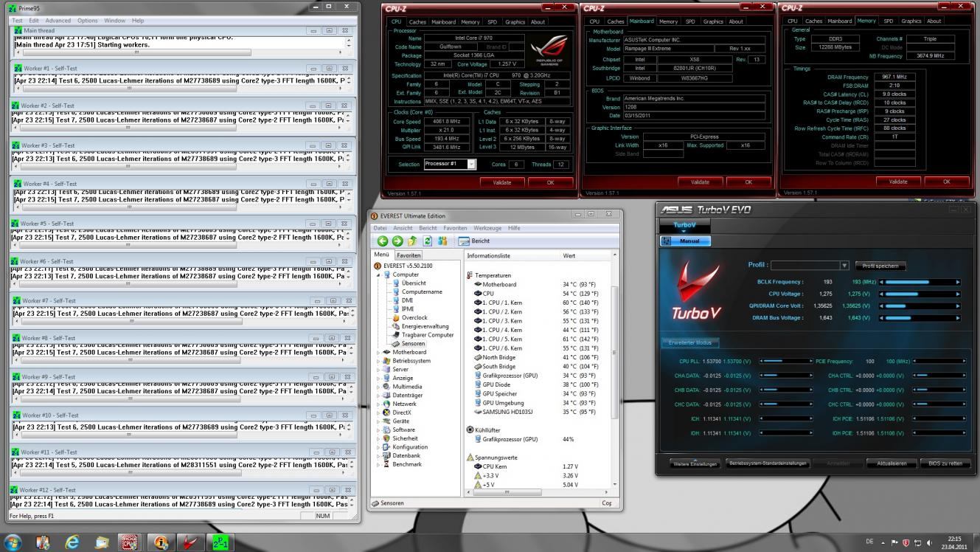Refresh EVEREST with the refresh icon

point(427,241)
